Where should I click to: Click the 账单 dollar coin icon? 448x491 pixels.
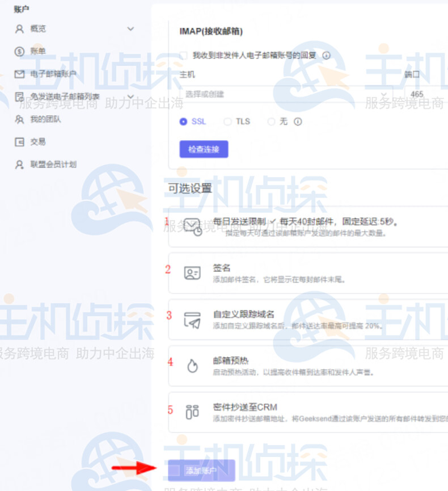click(x=19, y=51)
